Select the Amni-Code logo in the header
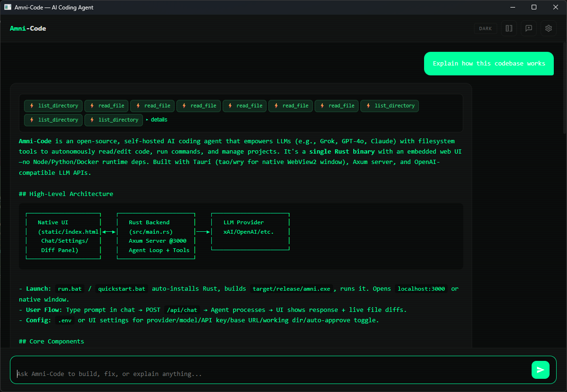567x392 pixels. (x=28, y=28)
